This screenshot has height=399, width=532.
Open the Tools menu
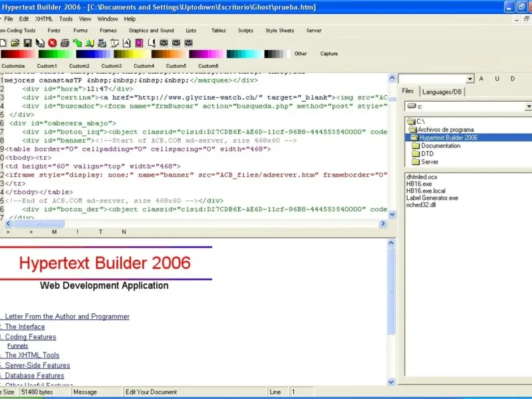[x=66, y=19]
